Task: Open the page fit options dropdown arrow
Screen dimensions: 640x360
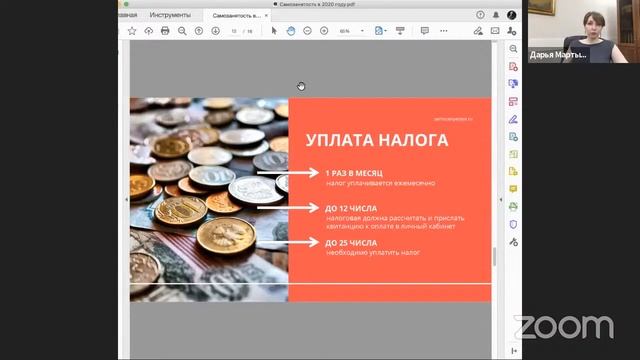Action: (x=385, y=31)
